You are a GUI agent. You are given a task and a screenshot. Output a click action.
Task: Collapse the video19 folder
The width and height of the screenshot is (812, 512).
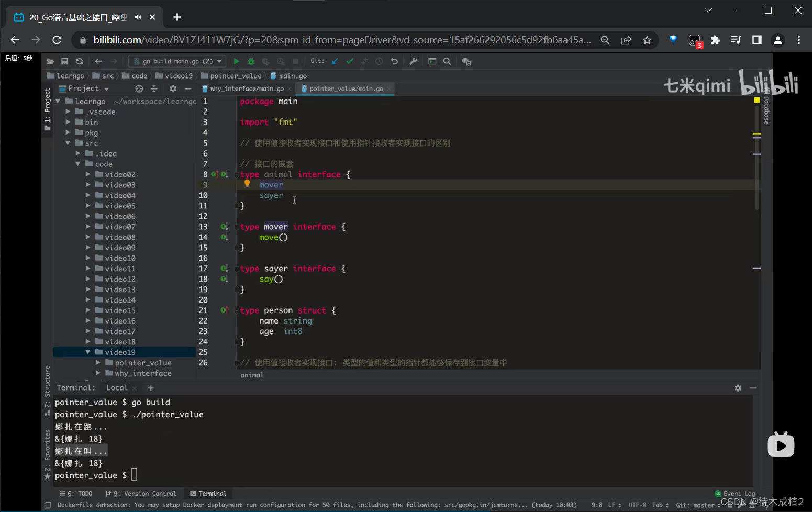coord(88,352)
